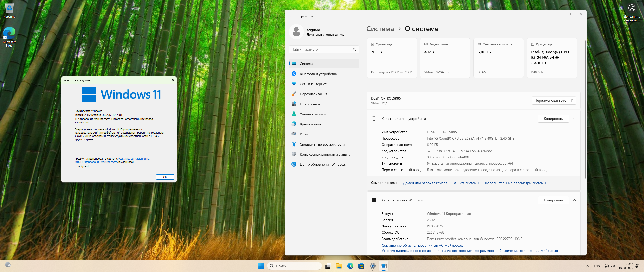Open the Start menu
Viewport: 644px width, 272px height.
tap(261, 266)
